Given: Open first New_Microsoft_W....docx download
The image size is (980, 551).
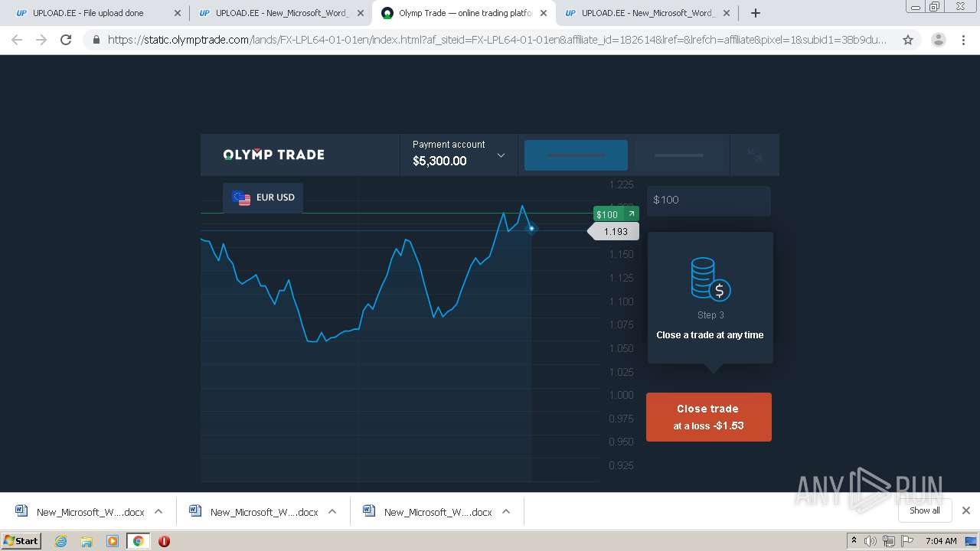Looking at the screenshot, I should pos(80,512).
